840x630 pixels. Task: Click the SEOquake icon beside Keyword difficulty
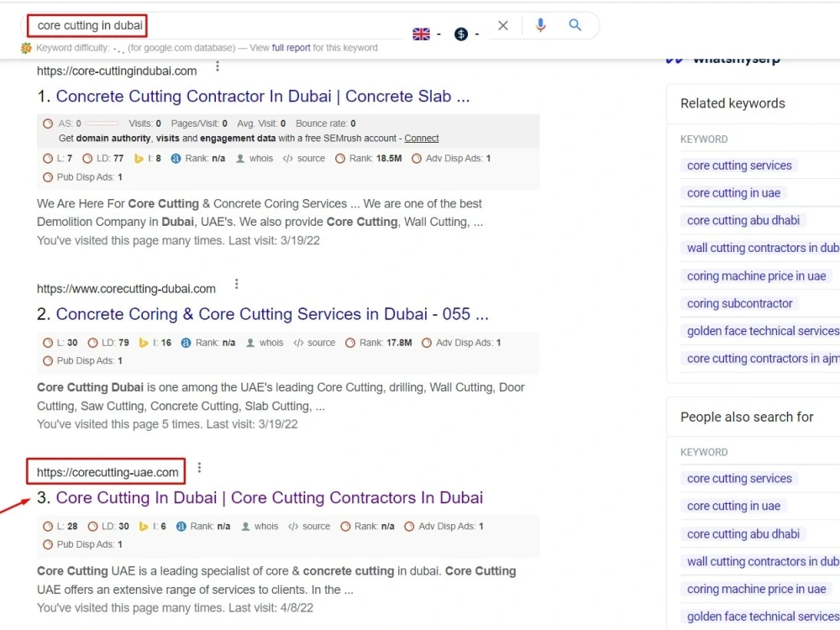coord(26,48)
